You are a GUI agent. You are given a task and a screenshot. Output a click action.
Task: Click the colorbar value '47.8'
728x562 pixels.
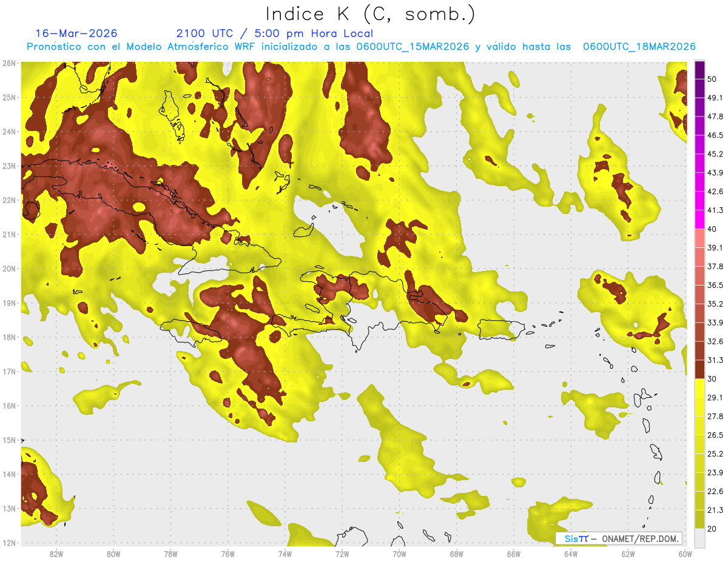pos(715,116)
